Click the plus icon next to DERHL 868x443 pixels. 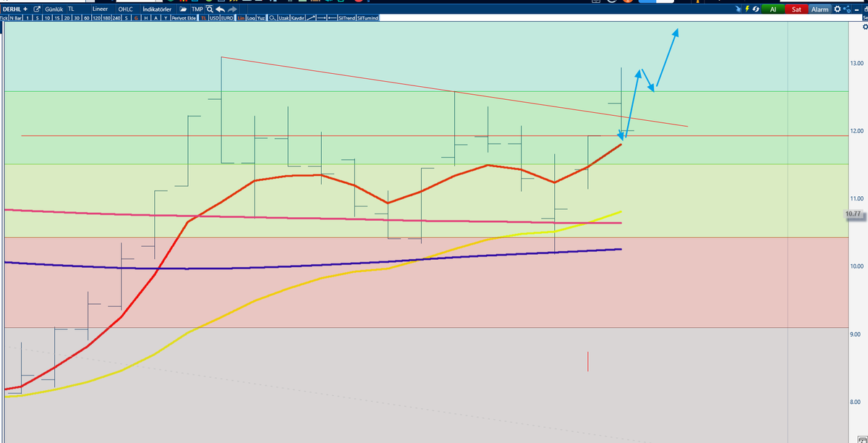25,9
